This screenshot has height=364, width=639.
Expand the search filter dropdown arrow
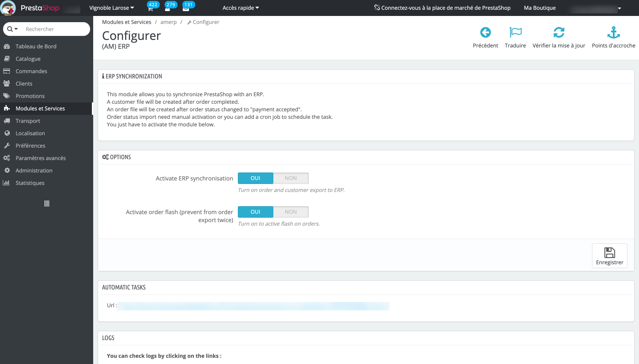click(13, 29)
